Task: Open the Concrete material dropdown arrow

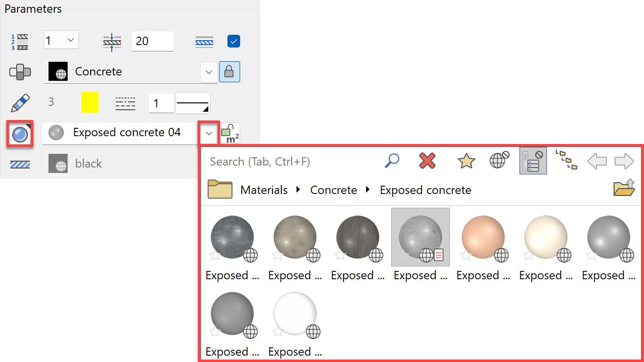Action: click(209, 72)
